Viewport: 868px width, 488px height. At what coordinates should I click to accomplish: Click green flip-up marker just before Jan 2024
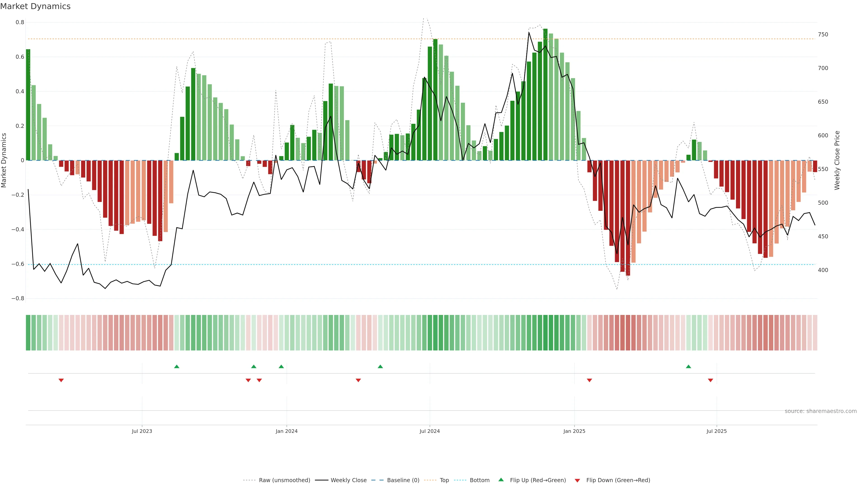pyautogui.click(x=281, y=366)
